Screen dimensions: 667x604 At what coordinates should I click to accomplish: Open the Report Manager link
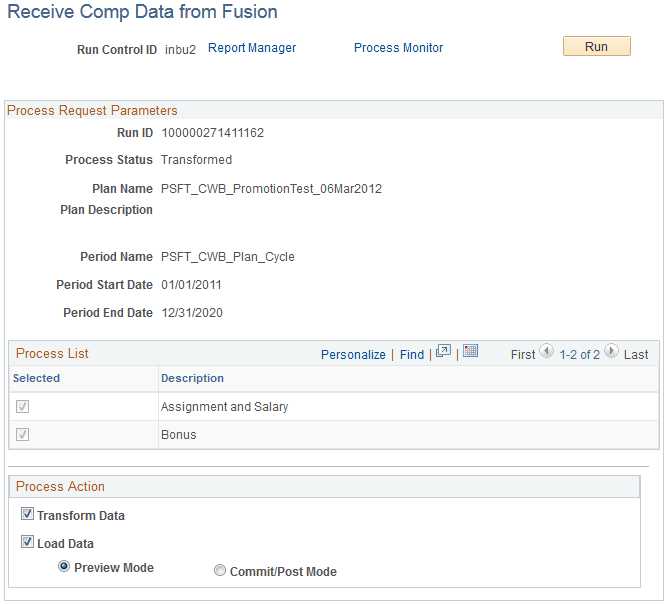[x=252, y=48]
